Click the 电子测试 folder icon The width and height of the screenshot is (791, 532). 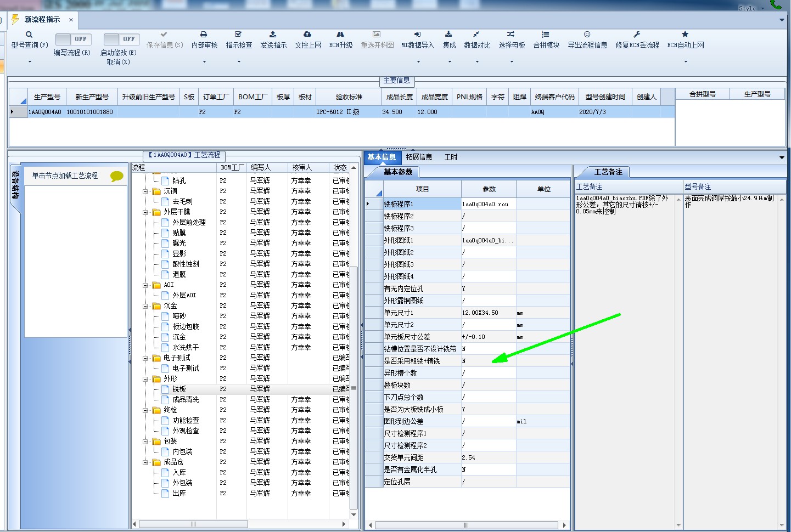coord(157,358)
